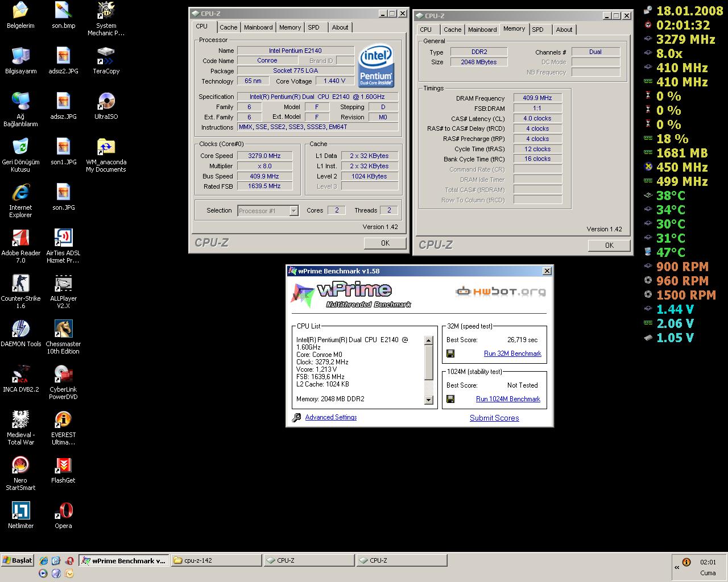Select the CPU name field Intel Pentium E2140
The width and height of the screenshot is (728, 582).
tap(296, 51)
